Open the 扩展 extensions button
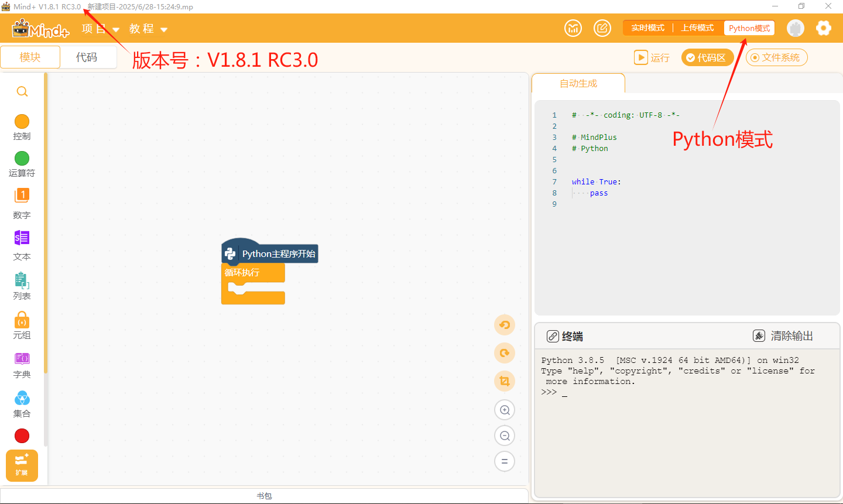843x504 pixels. (22, 465)
